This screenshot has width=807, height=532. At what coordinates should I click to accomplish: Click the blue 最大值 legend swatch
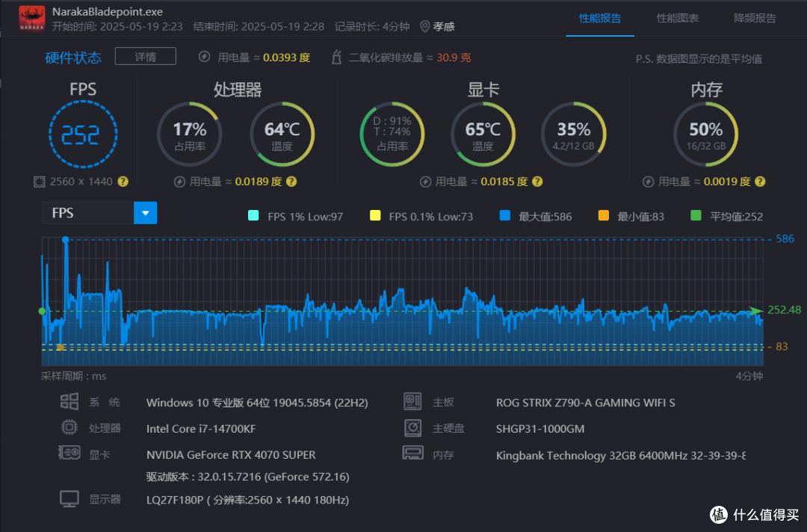tap(505, 216)
